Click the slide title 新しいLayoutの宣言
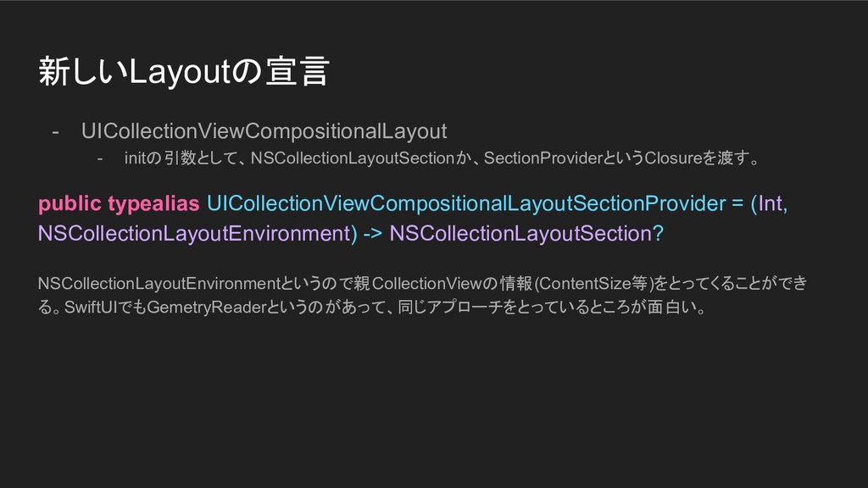Image resolution: width=868 pixels, height=488 pixels. (184, 71)
